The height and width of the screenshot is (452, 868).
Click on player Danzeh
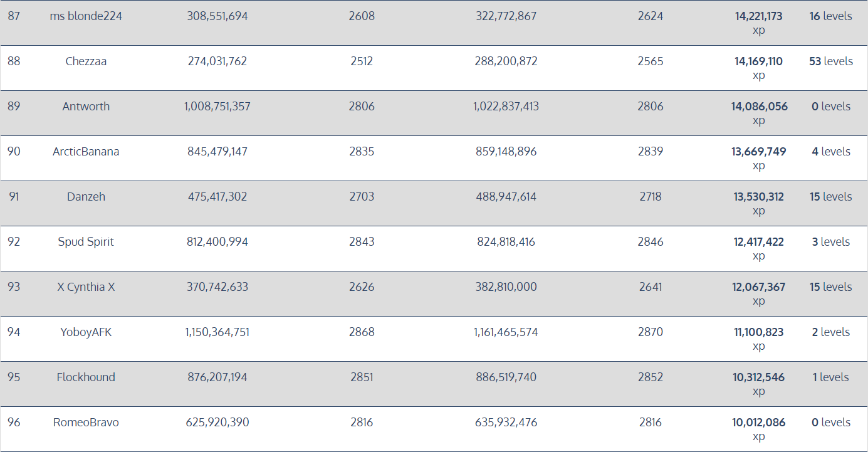[x=86, y=197]
